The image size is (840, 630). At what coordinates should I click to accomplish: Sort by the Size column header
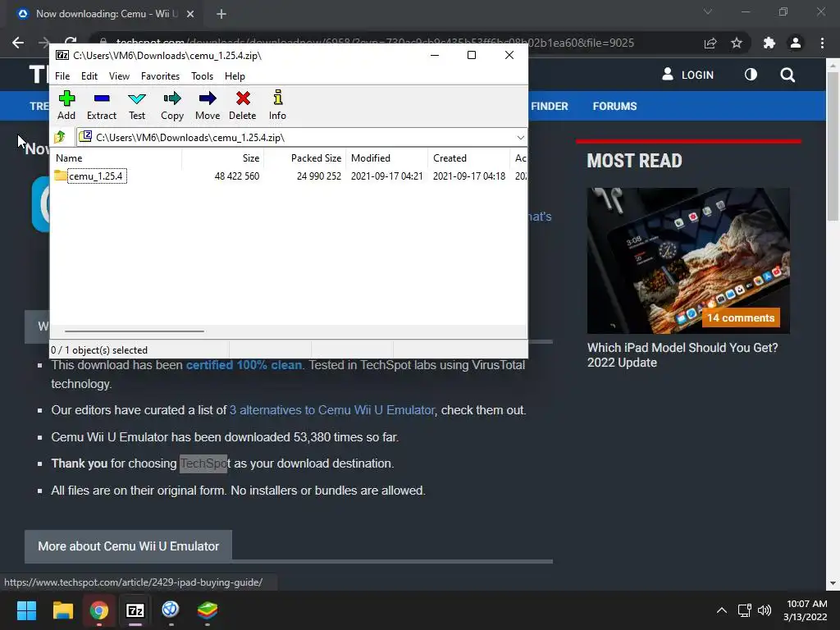point(223,158)
